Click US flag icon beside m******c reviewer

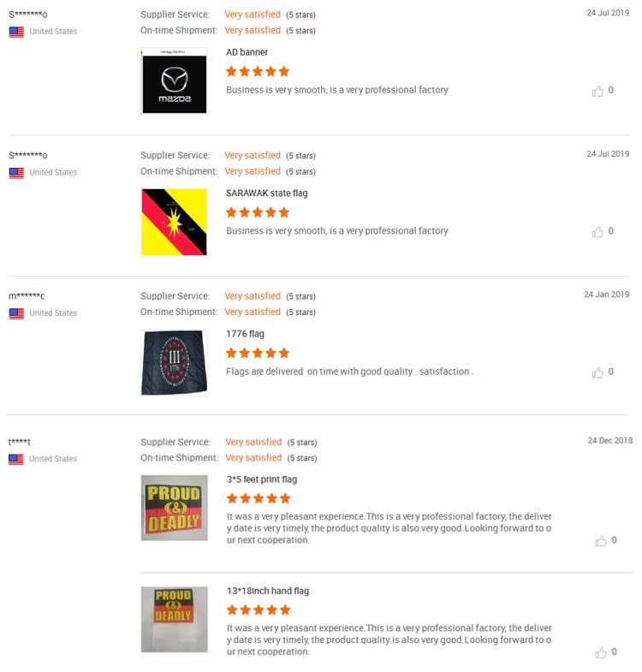(x=17, y=313)
